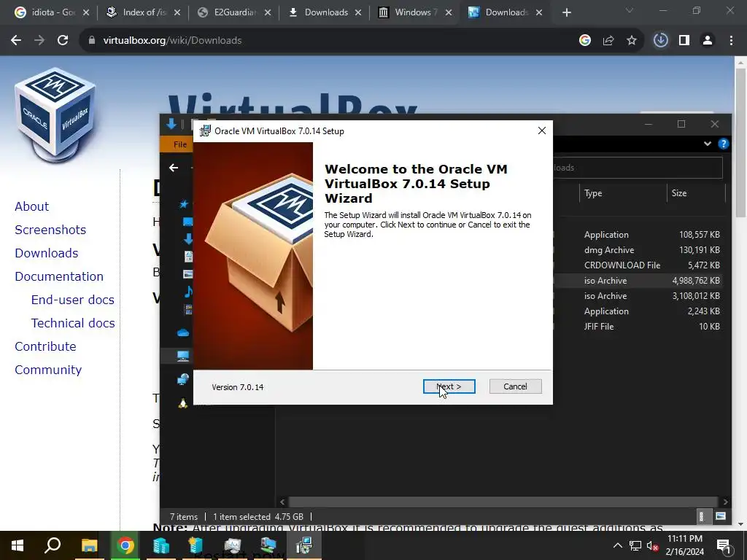Open Desktop folder icon in Explorer sidebar

[187, 222]
